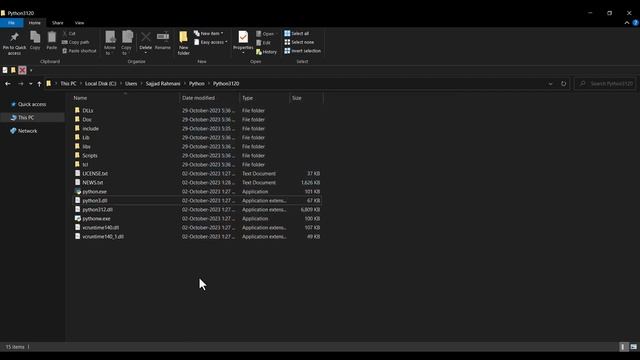
Task: Select the NEWS.txt file
Action: click(93, 182)
